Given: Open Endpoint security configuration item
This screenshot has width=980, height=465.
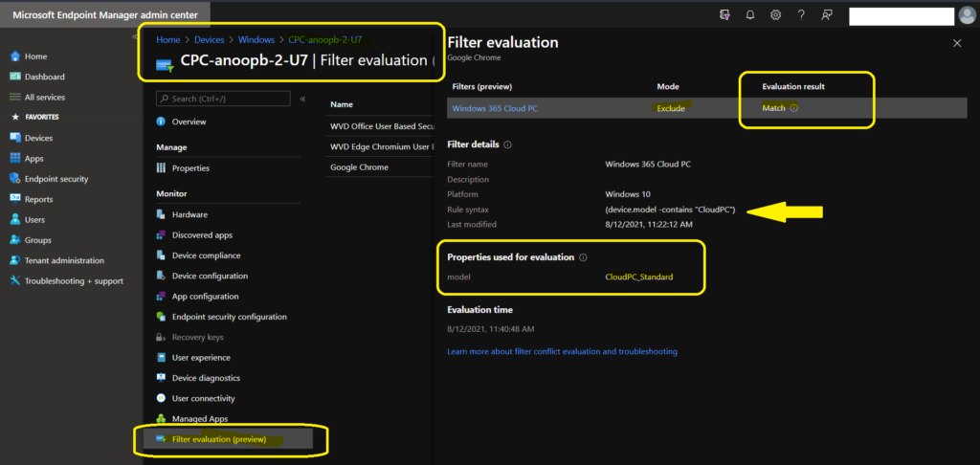Looking at the screenshot, I should click(230, 317).
